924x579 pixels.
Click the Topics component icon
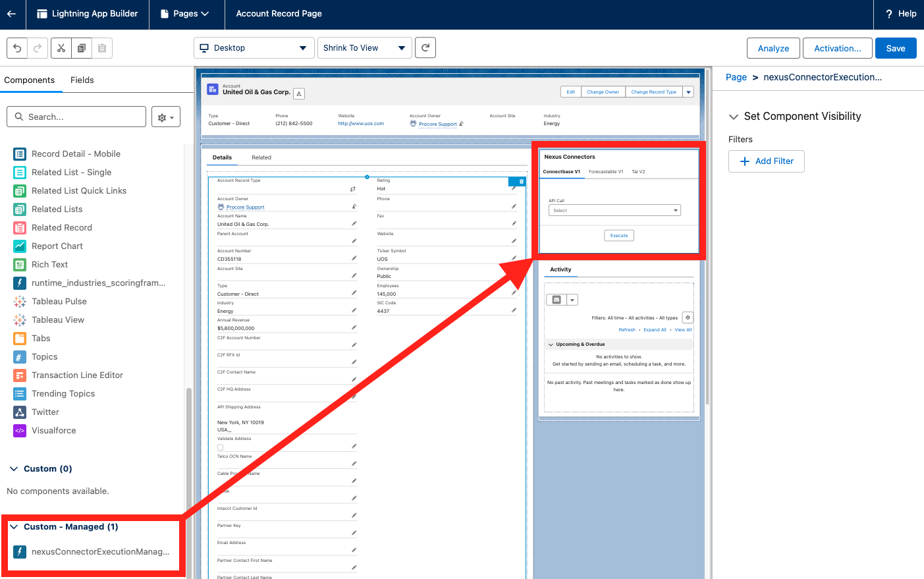[x=20, y=356]
